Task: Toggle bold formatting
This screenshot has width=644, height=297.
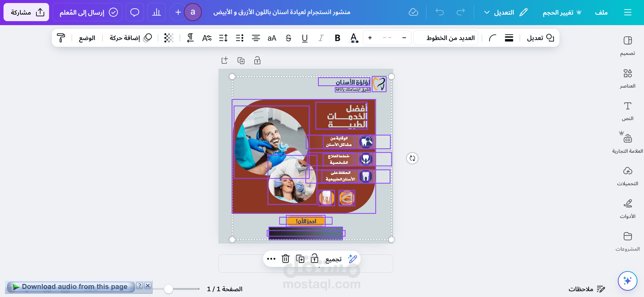Action: click(337, 38)
